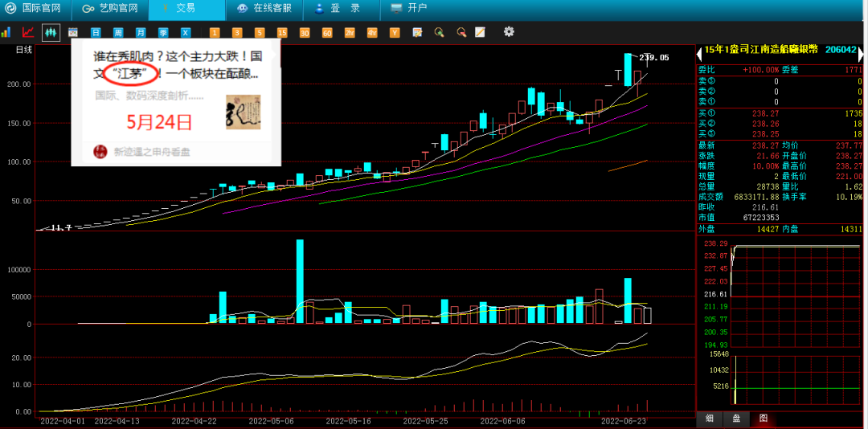Click the notepad with pencil icon
The image size is (868, 429).
pos(480,33)
